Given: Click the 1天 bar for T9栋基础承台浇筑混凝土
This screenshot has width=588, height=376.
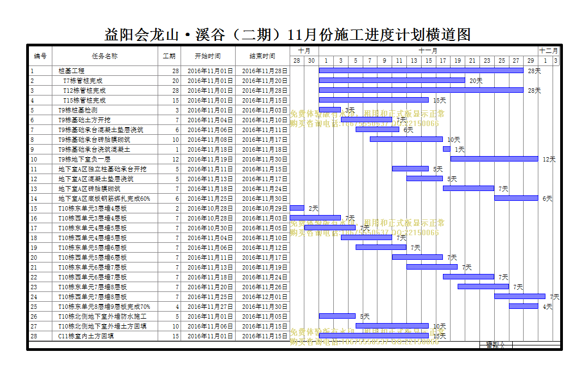Looking at the screenshot, I should (447, 149).
